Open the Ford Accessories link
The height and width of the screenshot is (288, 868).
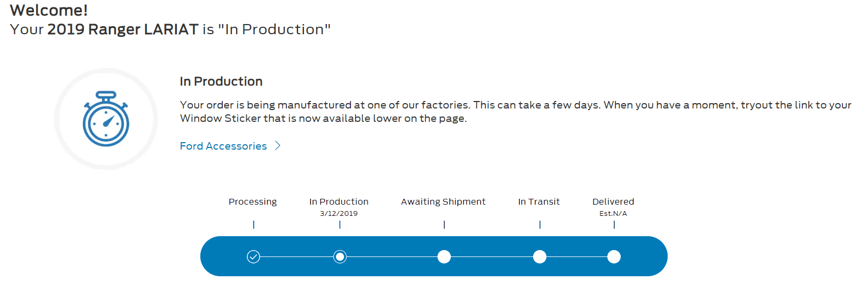(223, 146)
